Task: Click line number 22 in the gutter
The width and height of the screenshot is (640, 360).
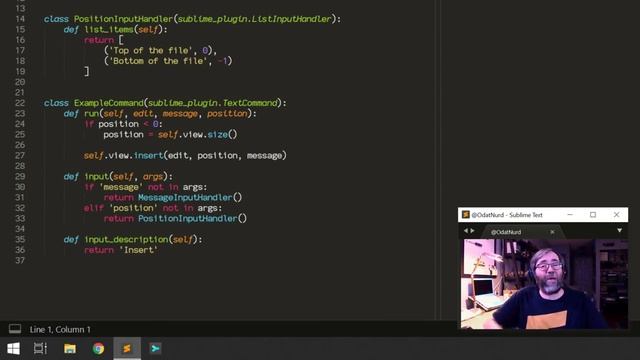Action: [20, 103]
